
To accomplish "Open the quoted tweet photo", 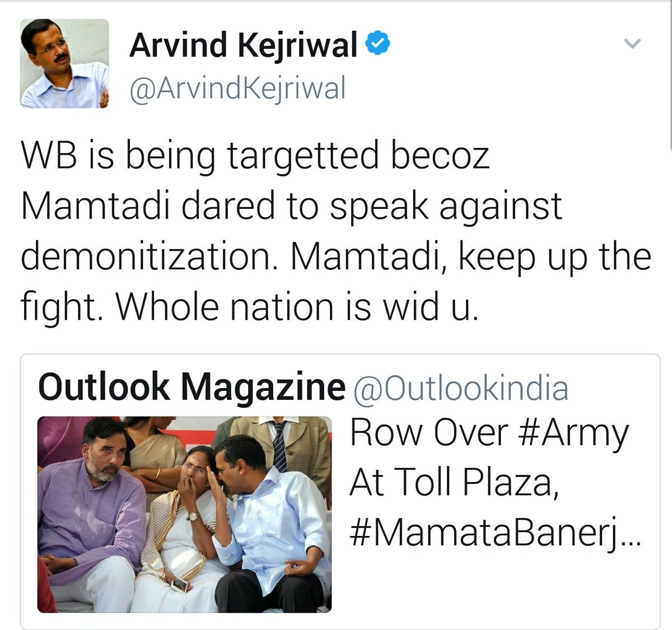I will coord(185,515).
